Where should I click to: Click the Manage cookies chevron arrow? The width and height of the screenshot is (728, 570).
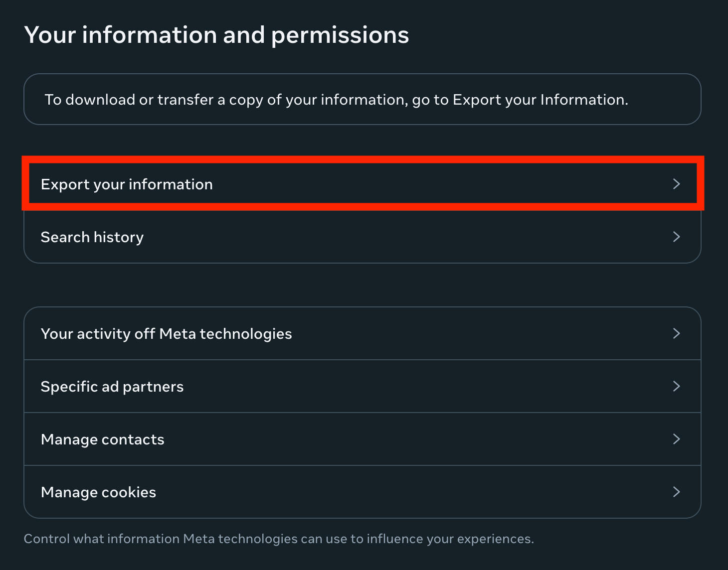click(676, 492)
